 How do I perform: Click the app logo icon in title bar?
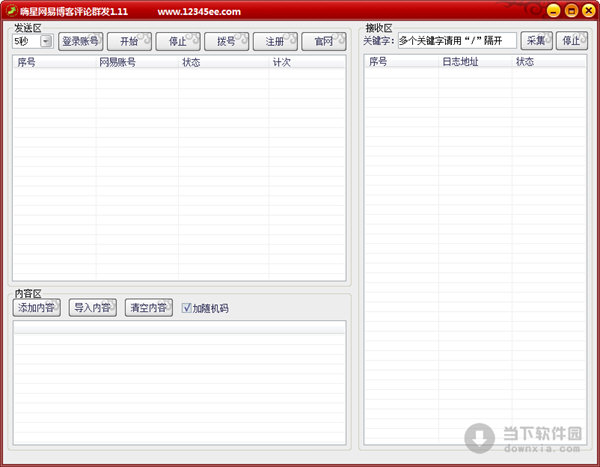click(x=12, y=11)
